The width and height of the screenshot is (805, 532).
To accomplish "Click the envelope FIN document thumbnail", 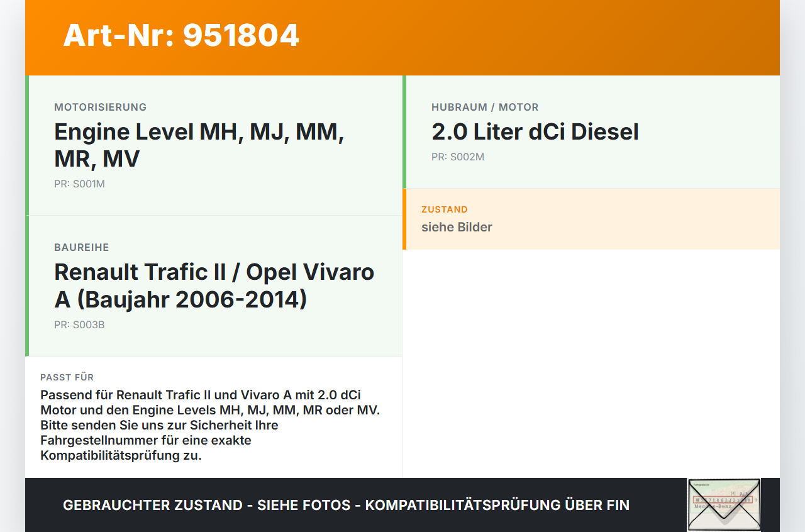I will click(724, 505).
